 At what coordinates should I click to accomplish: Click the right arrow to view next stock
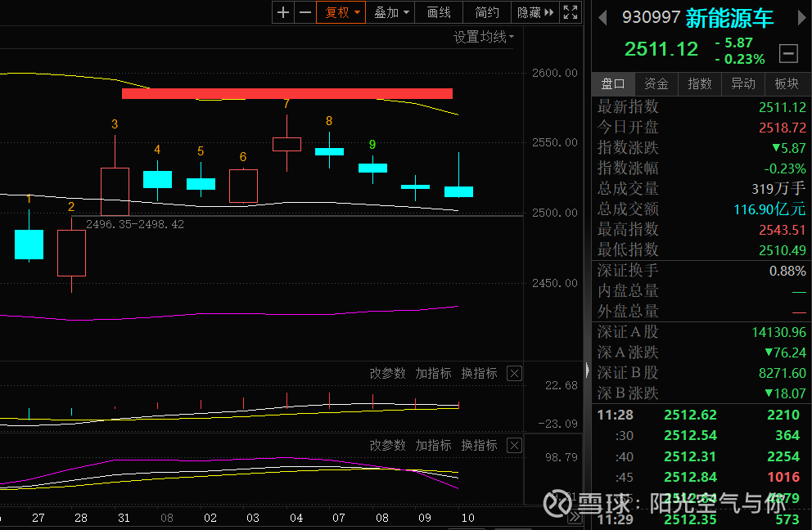(803, 17)
